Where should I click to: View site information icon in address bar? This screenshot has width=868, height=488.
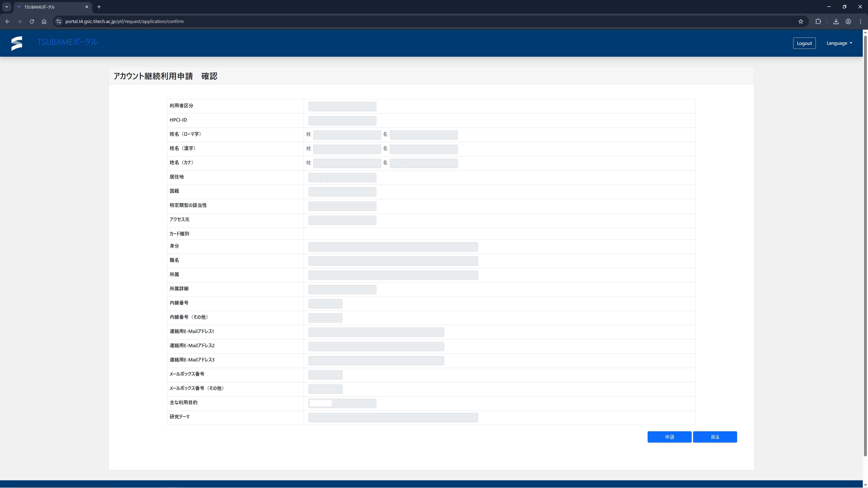click(x=59, y=21)
